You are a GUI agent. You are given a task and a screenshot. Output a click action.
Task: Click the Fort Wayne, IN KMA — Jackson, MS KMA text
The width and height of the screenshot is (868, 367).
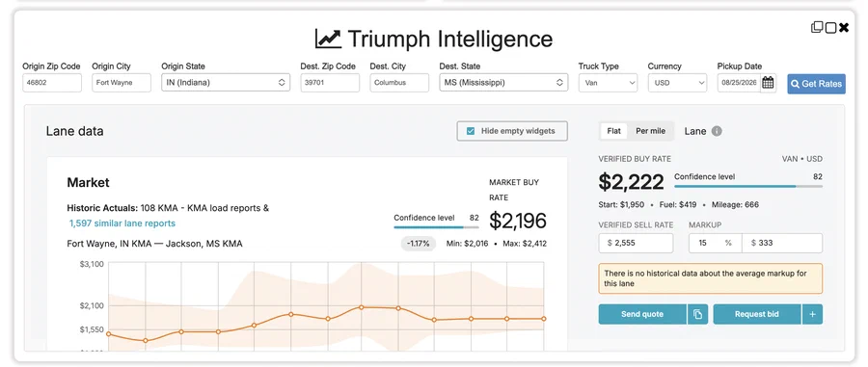tap(154, 243)
